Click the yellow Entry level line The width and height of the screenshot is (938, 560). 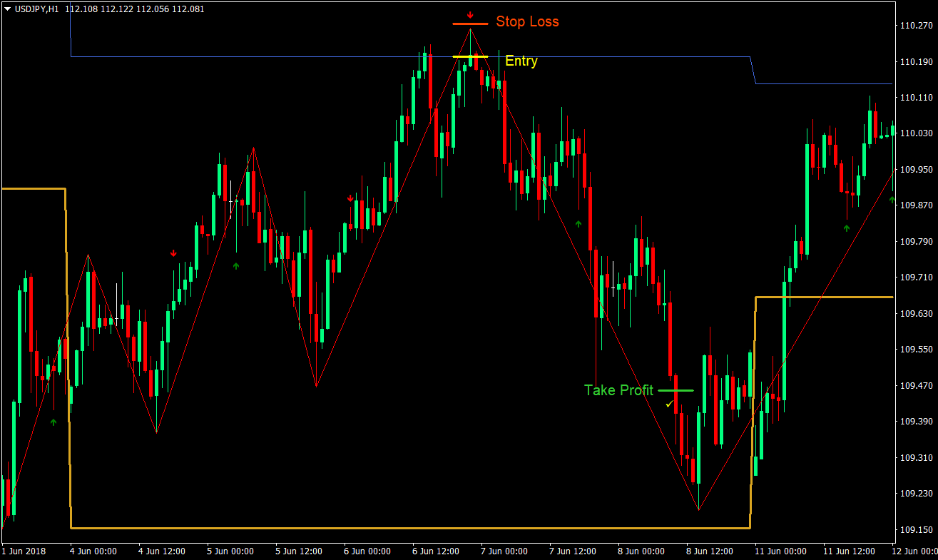470,56
